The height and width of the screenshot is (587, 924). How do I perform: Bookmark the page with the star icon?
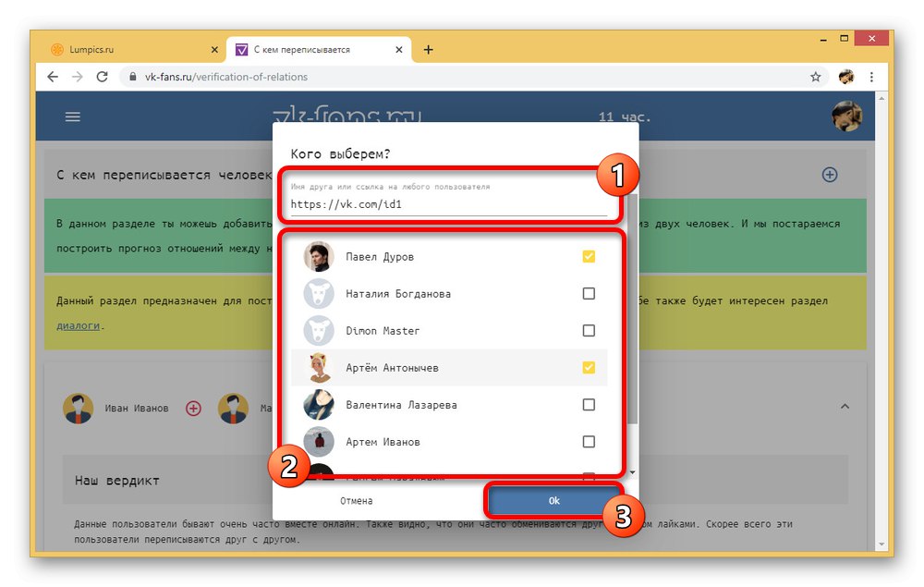pyautogui.click(x=816, y=77)
